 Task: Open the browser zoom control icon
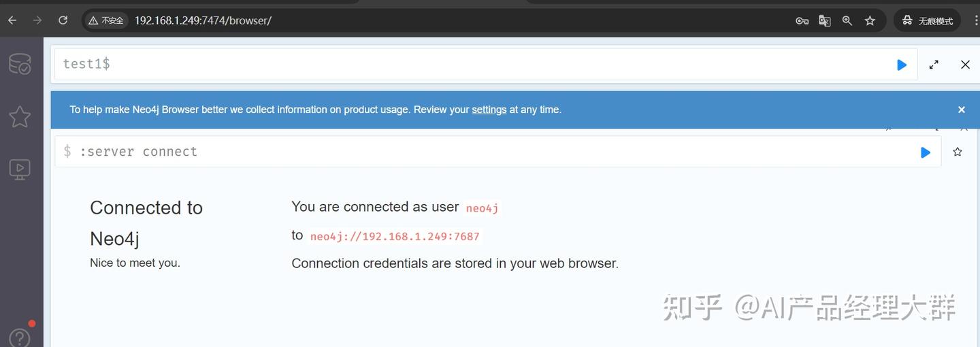pos(847,20)
